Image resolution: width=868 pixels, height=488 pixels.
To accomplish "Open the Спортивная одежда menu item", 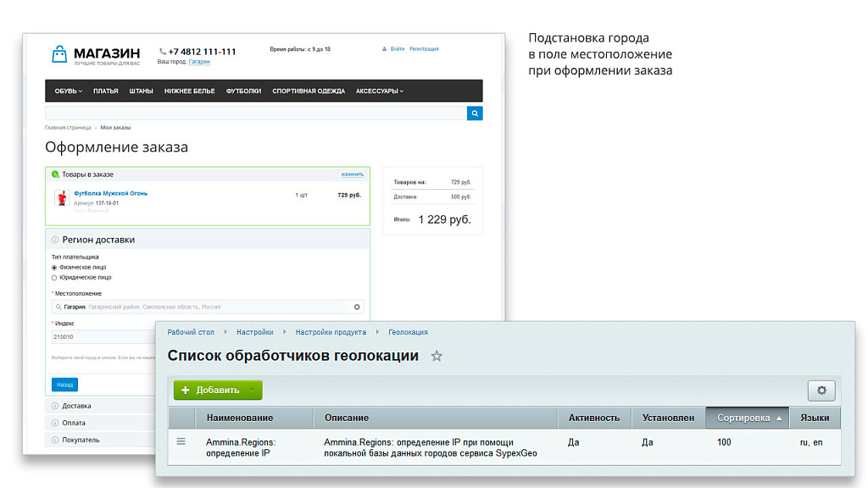I will pyautogui.click(x=309, y=91).
